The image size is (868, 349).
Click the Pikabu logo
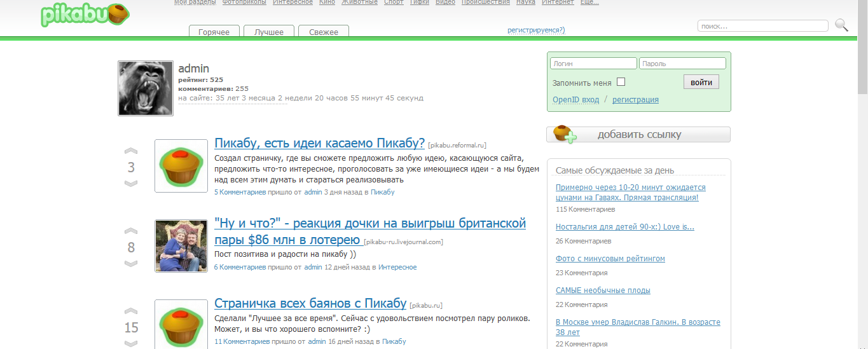click(85, 15)
